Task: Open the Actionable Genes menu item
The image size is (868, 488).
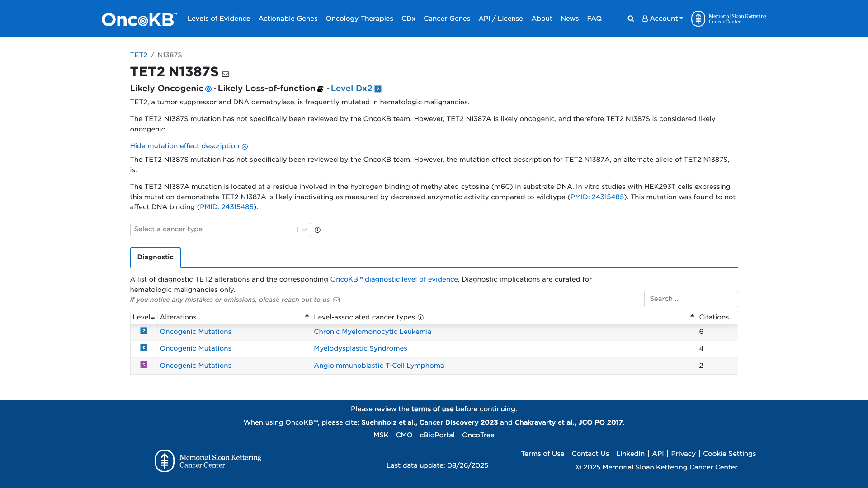Action: pos(288,19)
